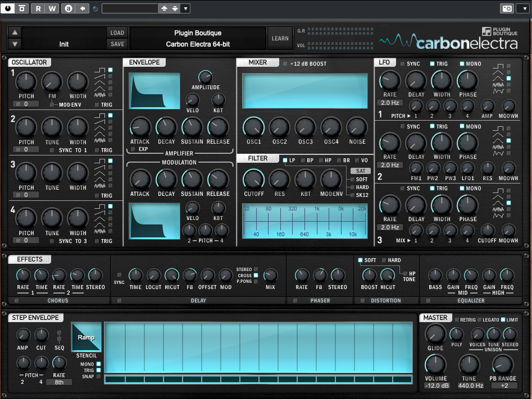Click the Write automation W icon
The width and height of the screenshot is (532, 399).
point(52,8)
